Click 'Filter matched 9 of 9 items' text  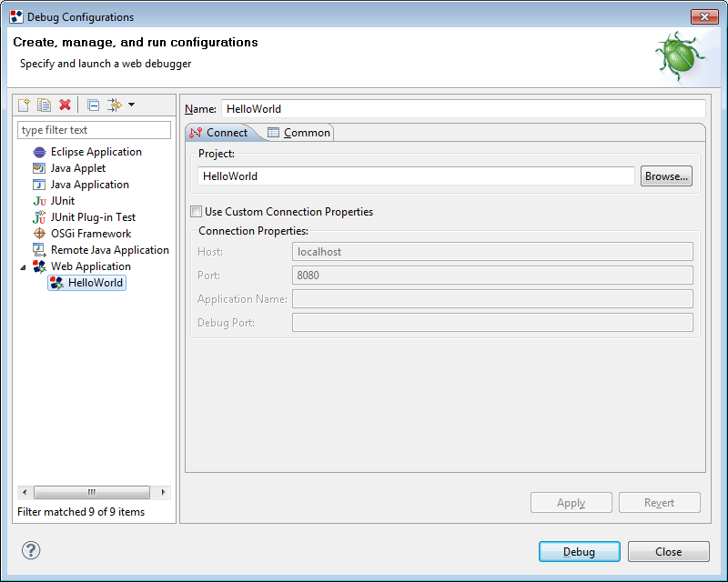point(81,512)
